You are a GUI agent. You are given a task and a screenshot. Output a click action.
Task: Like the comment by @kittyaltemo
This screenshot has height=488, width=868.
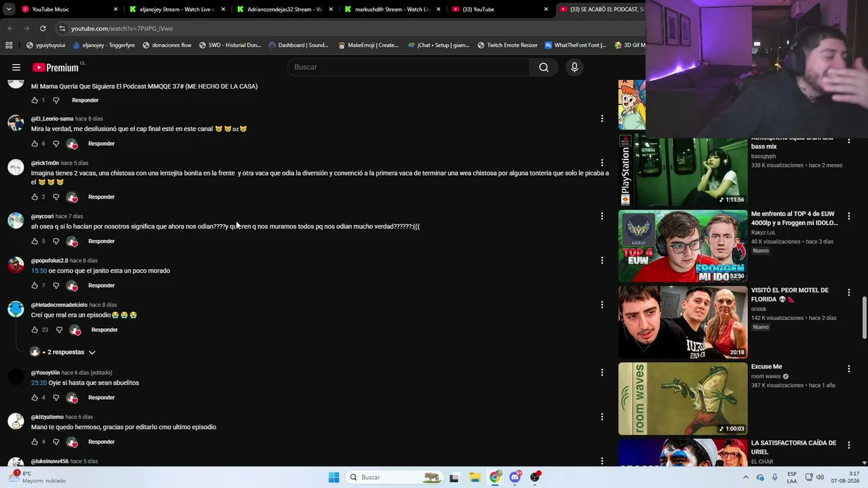coord(35,442)
